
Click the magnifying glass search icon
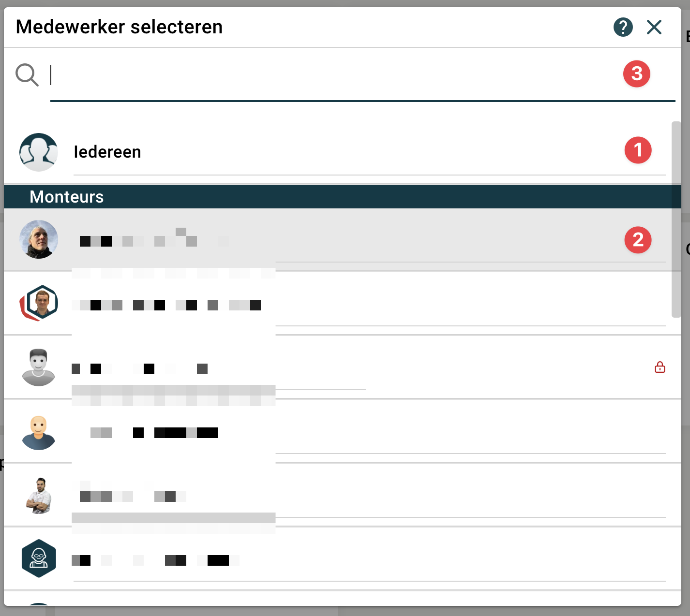pyautogui.click(x=27, y=75)
